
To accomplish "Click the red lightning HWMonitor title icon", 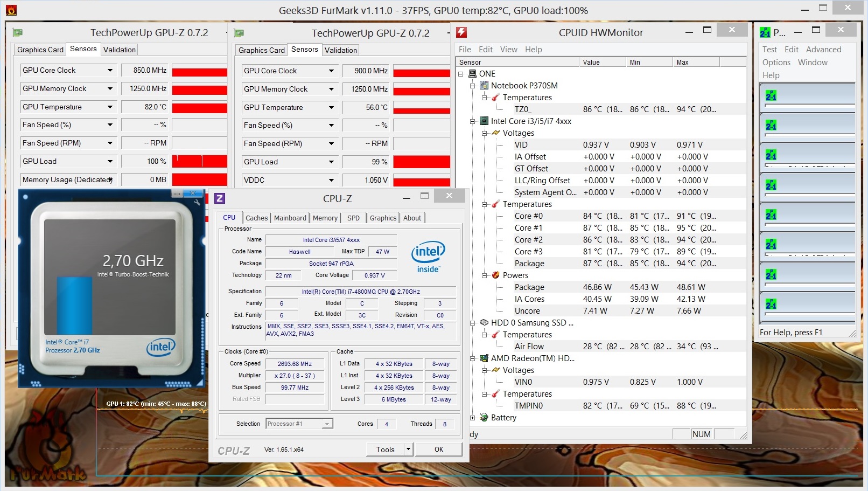I will point(461,32).
